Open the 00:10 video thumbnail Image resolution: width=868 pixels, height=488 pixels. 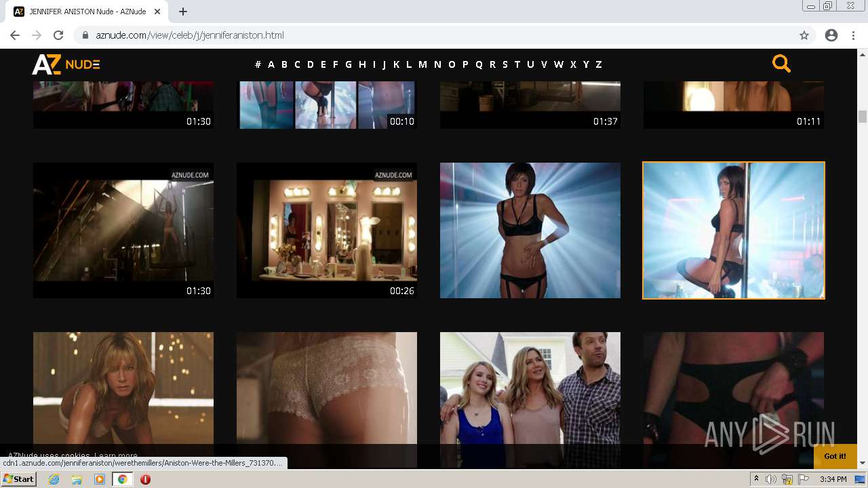327,105
